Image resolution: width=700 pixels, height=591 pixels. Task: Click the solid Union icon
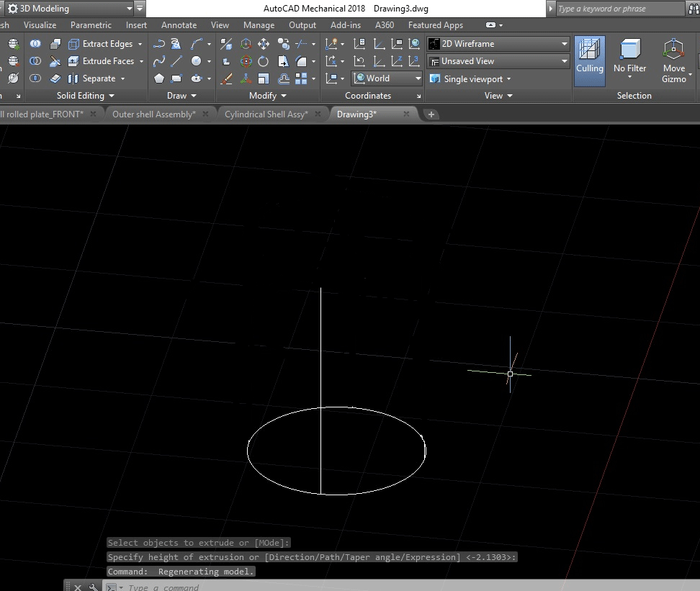[35, 44]
